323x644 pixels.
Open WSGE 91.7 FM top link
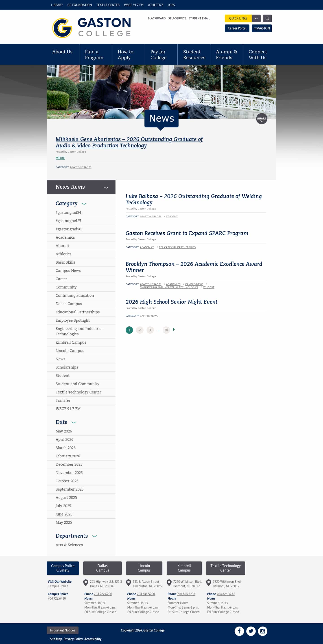tap(133, 5)
